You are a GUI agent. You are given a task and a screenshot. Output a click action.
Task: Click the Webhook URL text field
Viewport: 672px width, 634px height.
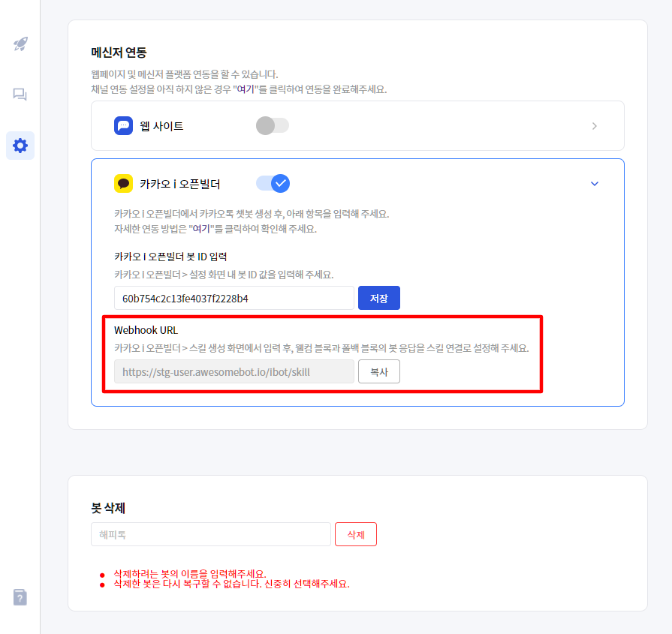pyautogui.click(x=234, y=371)
